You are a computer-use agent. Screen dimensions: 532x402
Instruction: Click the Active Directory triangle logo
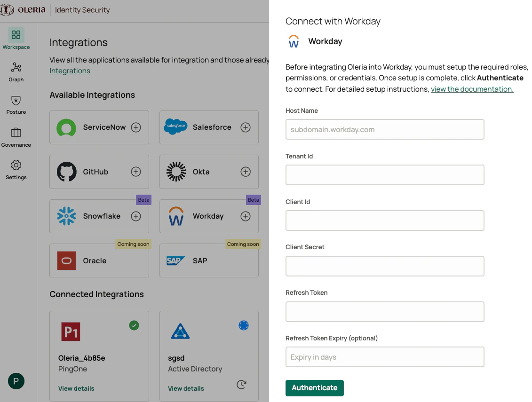pos(180,331)
